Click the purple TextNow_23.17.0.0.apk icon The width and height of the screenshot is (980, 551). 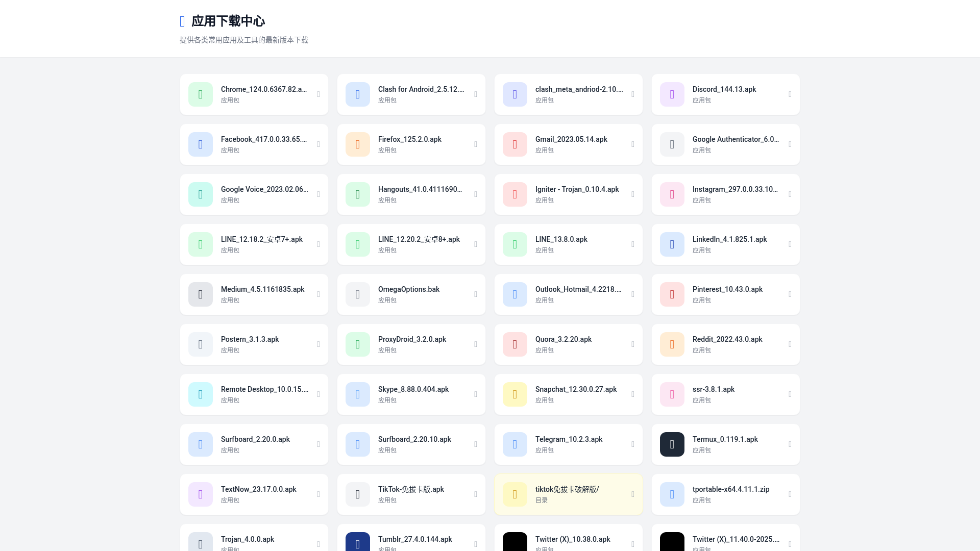pyautogui.click(x=201, y=494)
